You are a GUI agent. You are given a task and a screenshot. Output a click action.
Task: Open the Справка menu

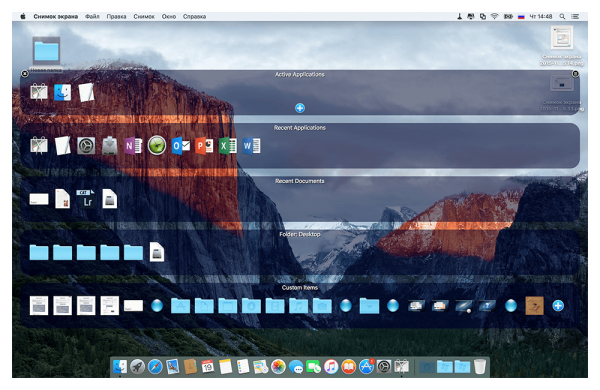pos(194,16)
